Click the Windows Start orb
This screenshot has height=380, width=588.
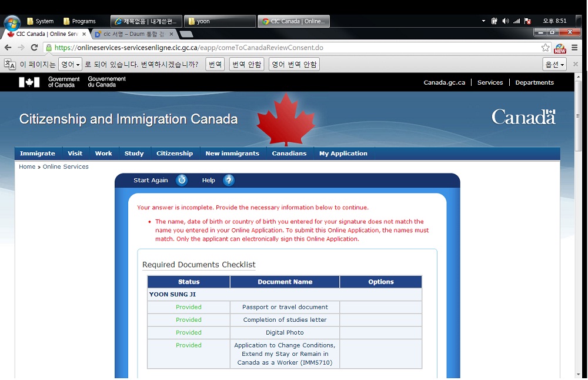click(x=12, y=22)
